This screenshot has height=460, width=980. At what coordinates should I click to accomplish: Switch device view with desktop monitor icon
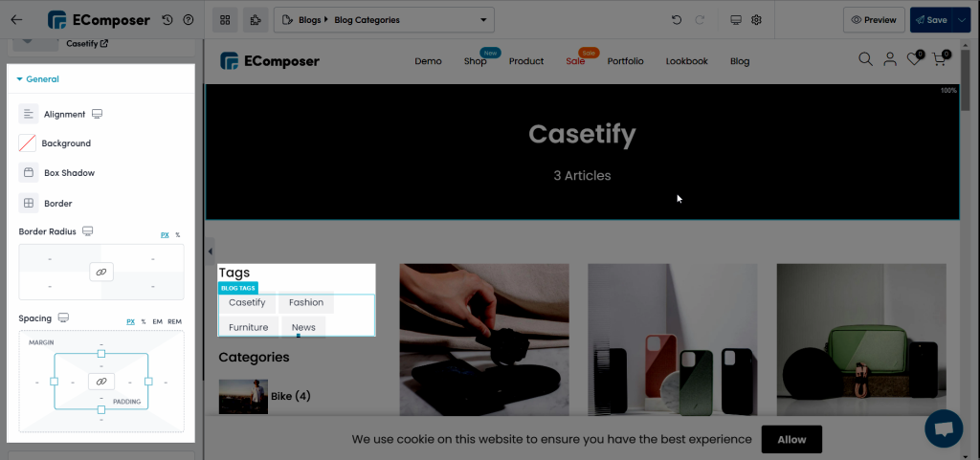tap(736, 20)
